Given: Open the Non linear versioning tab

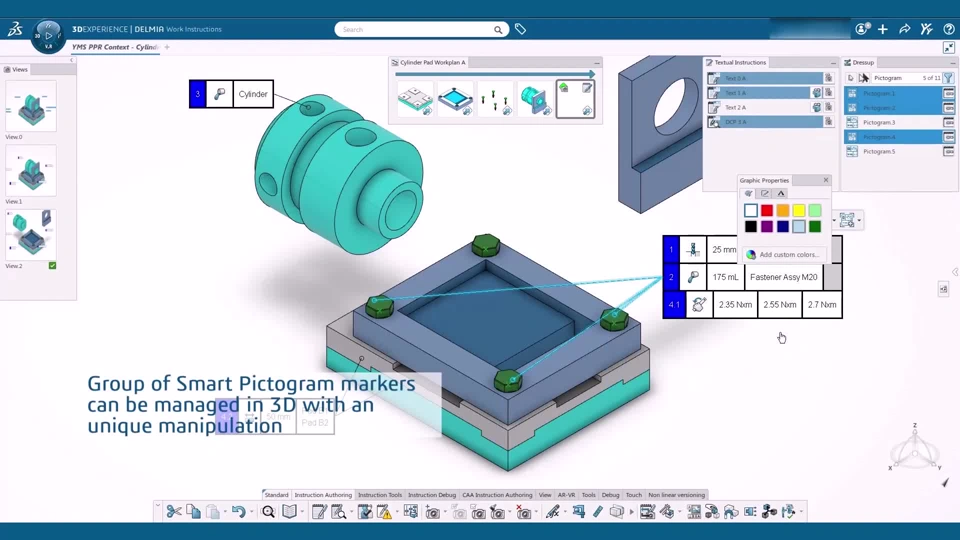Looking at the screenshot, I should coord(677,495).
